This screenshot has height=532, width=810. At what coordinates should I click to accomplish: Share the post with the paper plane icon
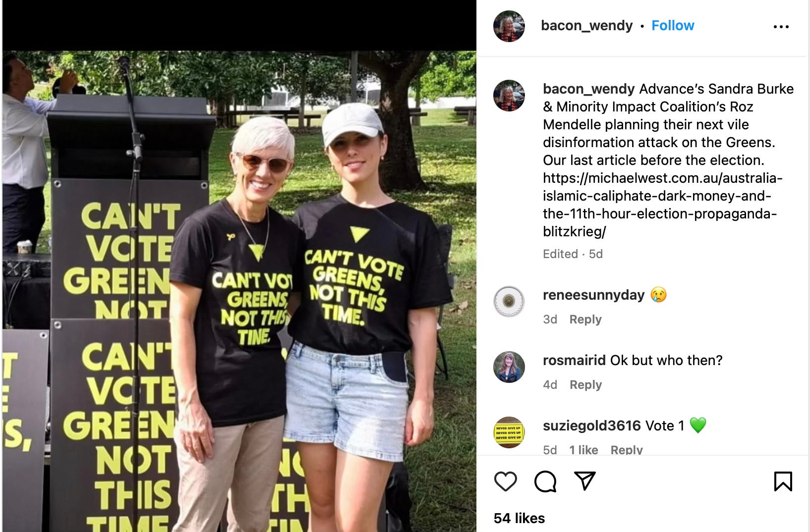584,481
